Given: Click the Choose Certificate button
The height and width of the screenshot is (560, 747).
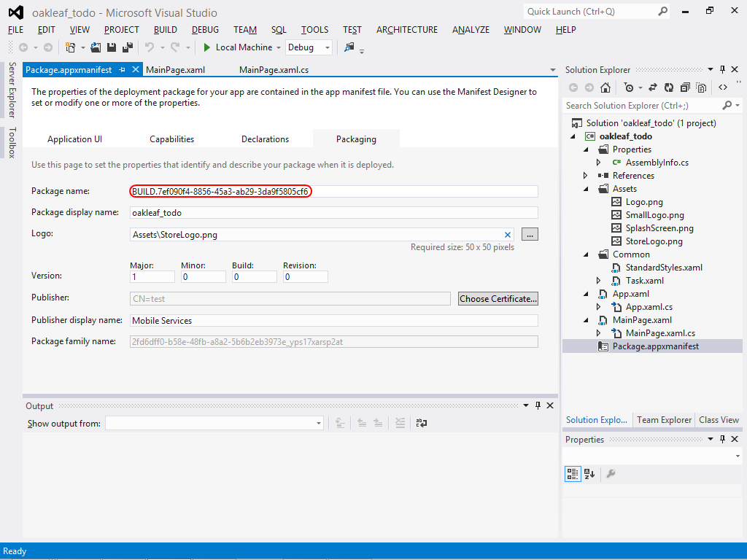Looking at the screenshot, I should 498,299.
